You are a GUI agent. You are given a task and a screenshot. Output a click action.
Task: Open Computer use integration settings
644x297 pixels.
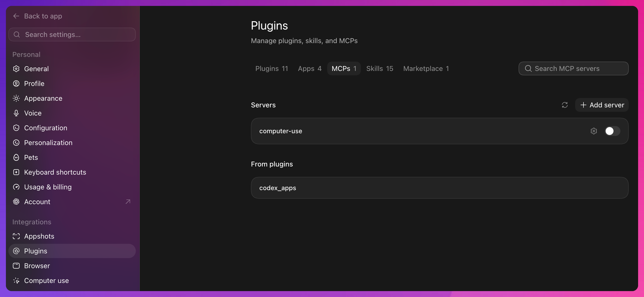[x=72, y=280]
